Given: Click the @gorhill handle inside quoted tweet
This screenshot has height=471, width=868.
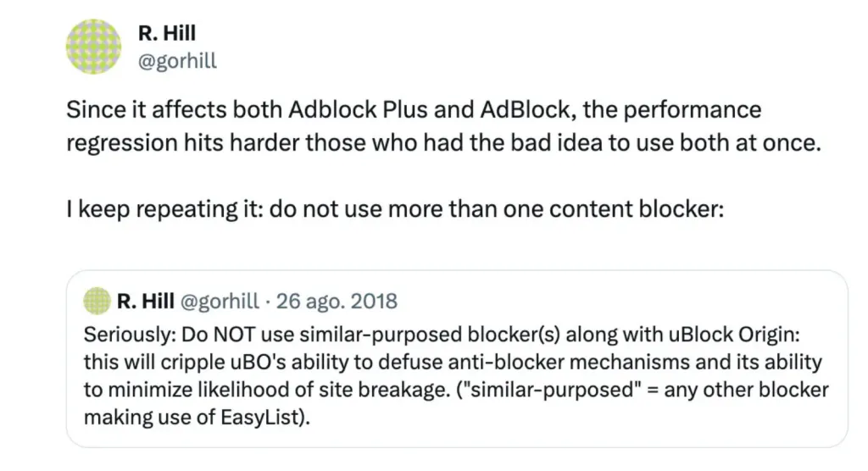Looking at the screenshot, I should tap(222, 301).
